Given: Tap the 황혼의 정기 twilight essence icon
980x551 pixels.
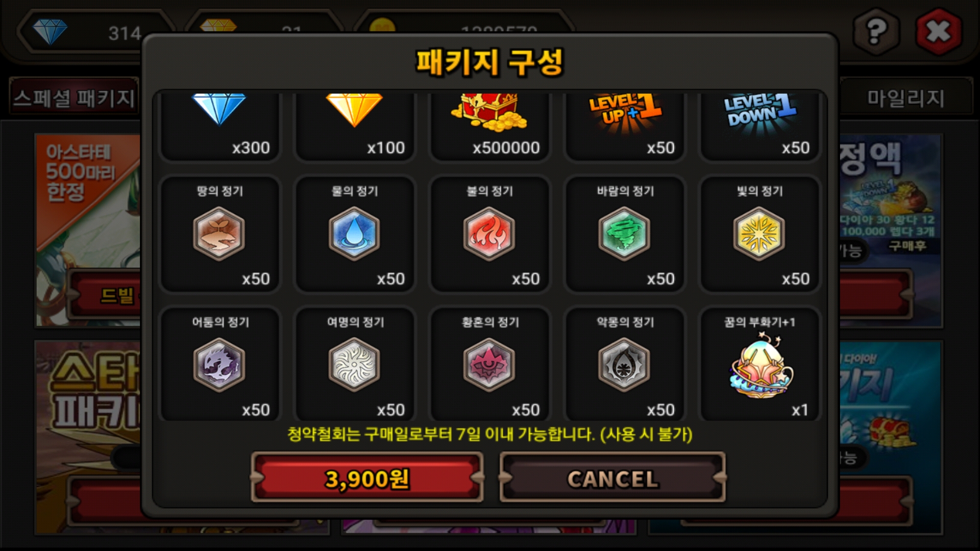Looking at the screenshot, I should coord(489,365).
